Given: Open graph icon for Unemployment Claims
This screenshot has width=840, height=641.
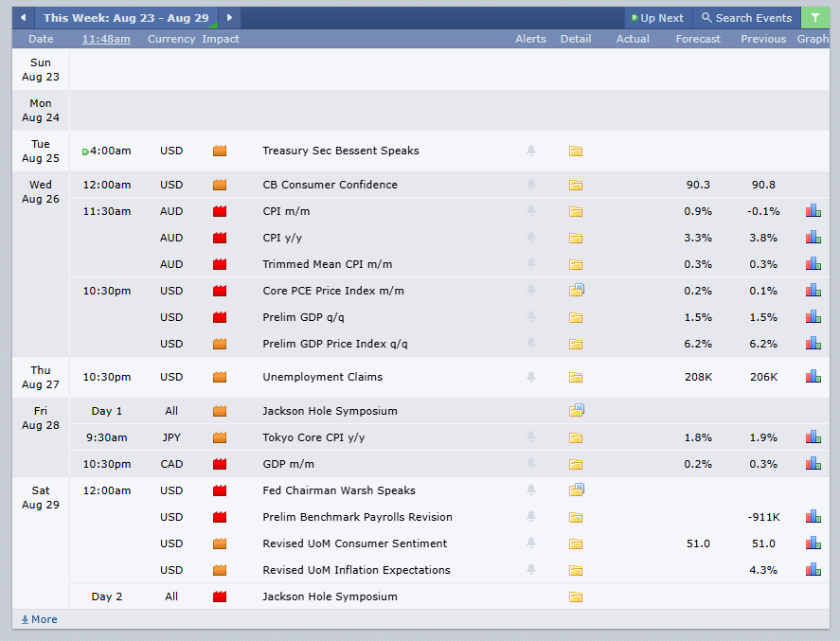Looking at the screenshot, I should click(813, 377).
